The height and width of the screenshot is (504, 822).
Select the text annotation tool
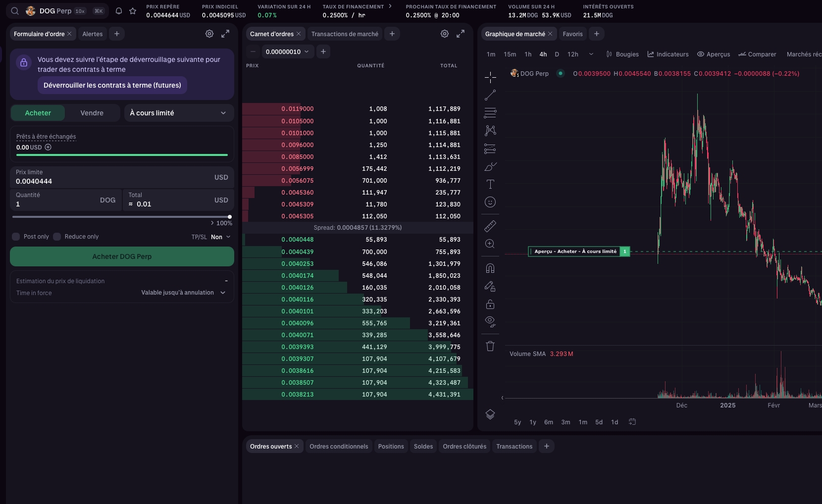pyautogui.click(x=490, y=184)
